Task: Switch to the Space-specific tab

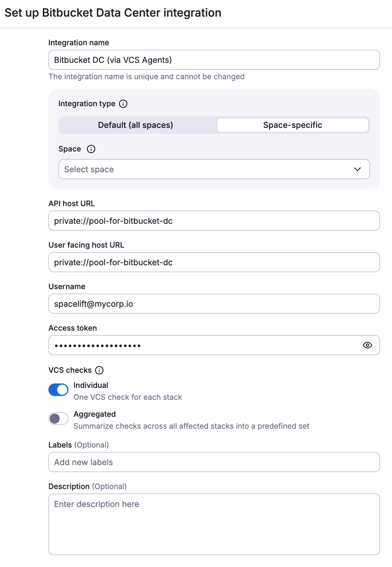Action: tap(292, 125)
